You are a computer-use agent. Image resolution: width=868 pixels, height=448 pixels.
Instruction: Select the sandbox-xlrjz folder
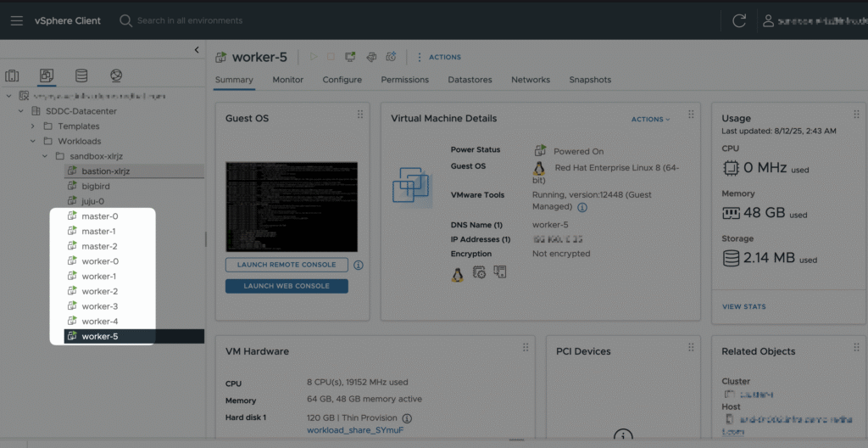tap(97, 156)
